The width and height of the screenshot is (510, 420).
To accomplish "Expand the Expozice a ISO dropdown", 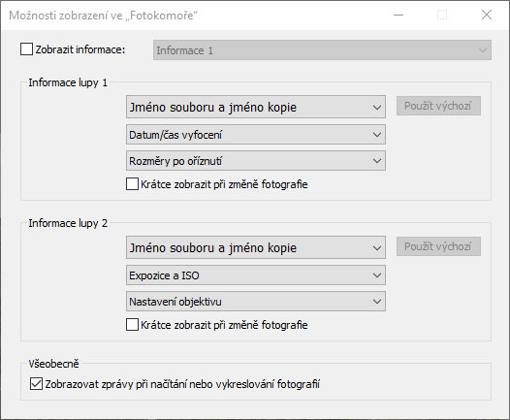I will point(256,275).
